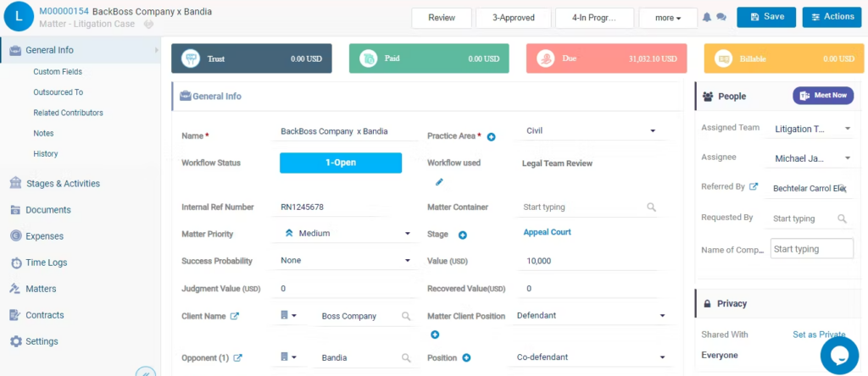Start a Teams Meet Now call
Screen dimensions: 868x376
823,96
